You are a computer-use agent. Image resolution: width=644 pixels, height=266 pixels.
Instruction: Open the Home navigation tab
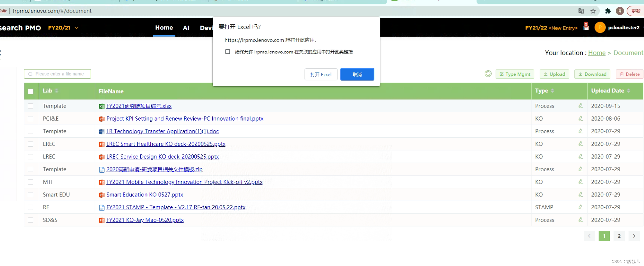[x=164, y=27]
